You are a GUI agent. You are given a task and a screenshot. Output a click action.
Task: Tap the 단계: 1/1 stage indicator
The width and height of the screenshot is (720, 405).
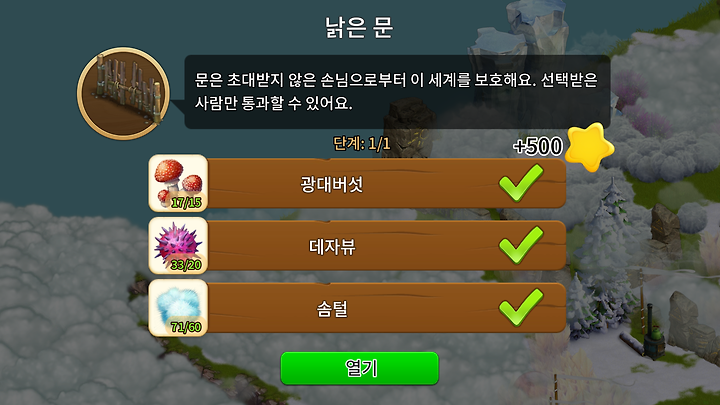coord(361,144)
